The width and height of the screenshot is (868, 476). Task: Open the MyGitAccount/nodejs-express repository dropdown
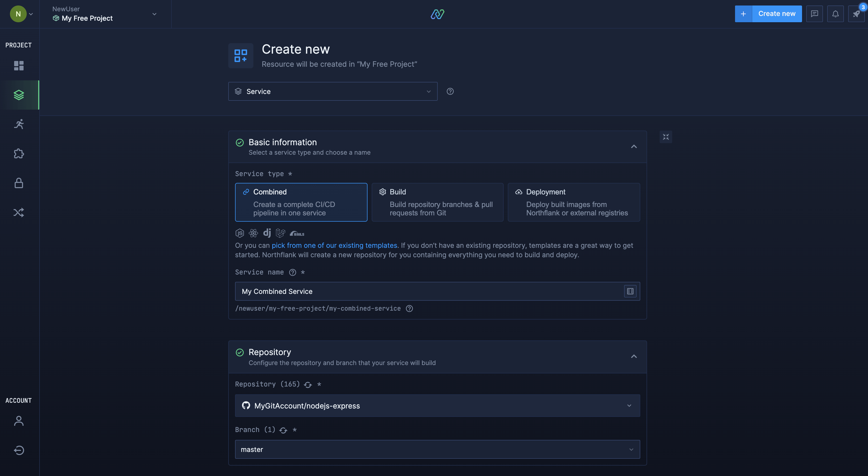[x=437, y=406]
